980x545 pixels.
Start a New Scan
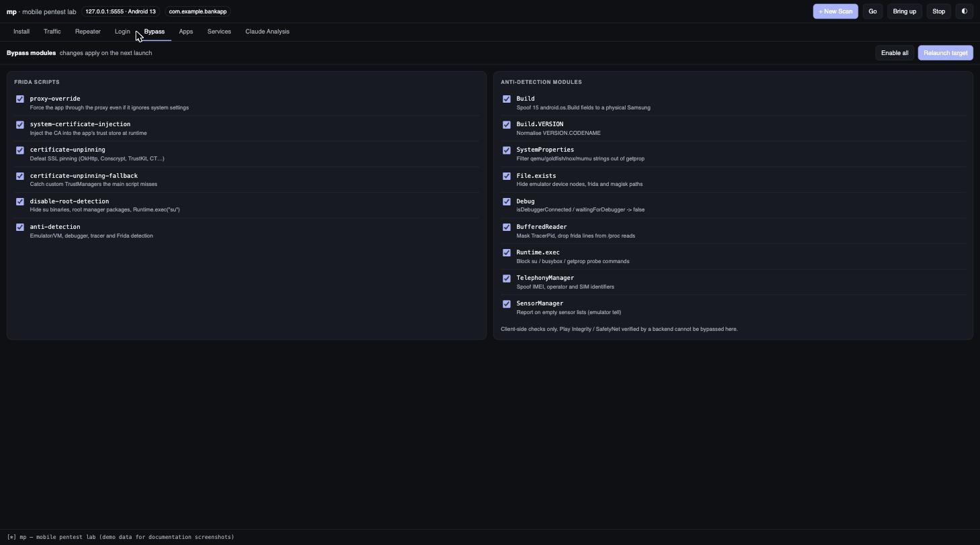pyautogui.click(x=836, y=11)
